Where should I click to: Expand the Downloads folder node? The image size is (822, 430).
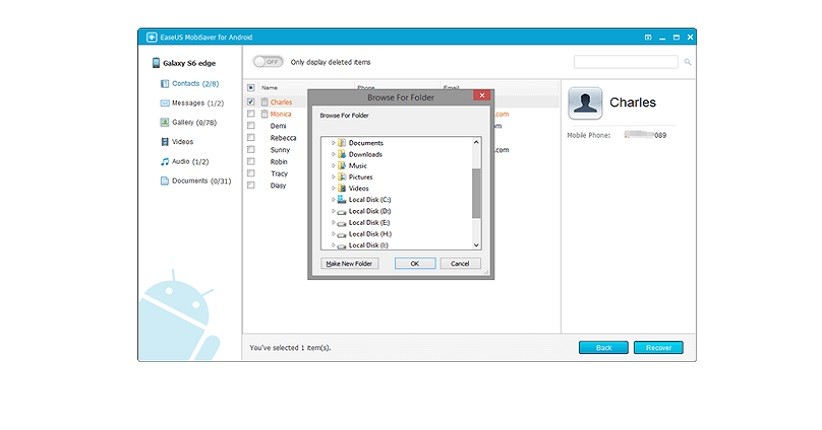click(333, 154)
